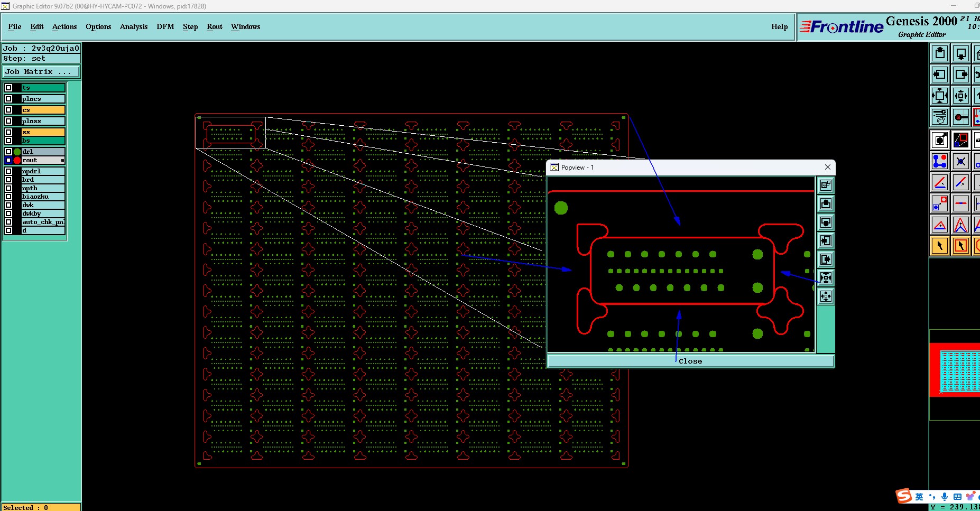980x511 pixels.
Task: Click the rout layer's small grid marker
Action: click(x=62, y=160)
